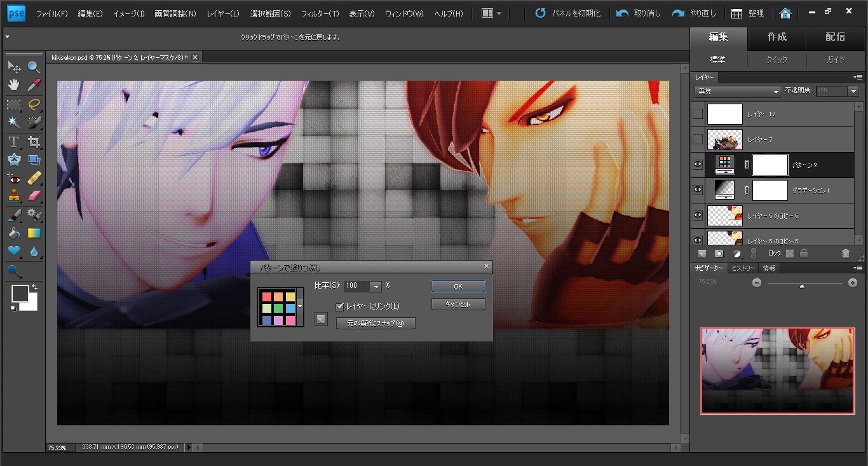Toggle the lock all padlock icon
The height and width of the screenshot is (466, 868).
pyautogui.click(x=804, y=253)
